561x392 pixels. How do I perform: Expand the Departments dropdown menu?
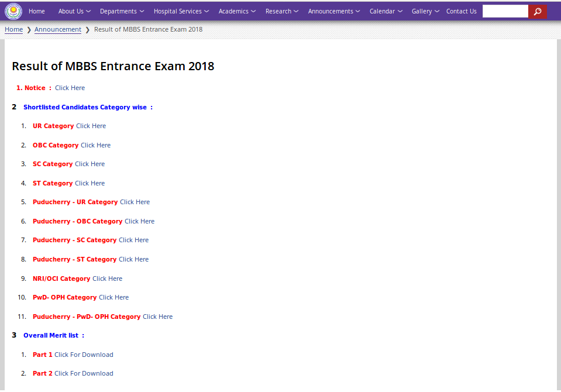click(122, 12)
